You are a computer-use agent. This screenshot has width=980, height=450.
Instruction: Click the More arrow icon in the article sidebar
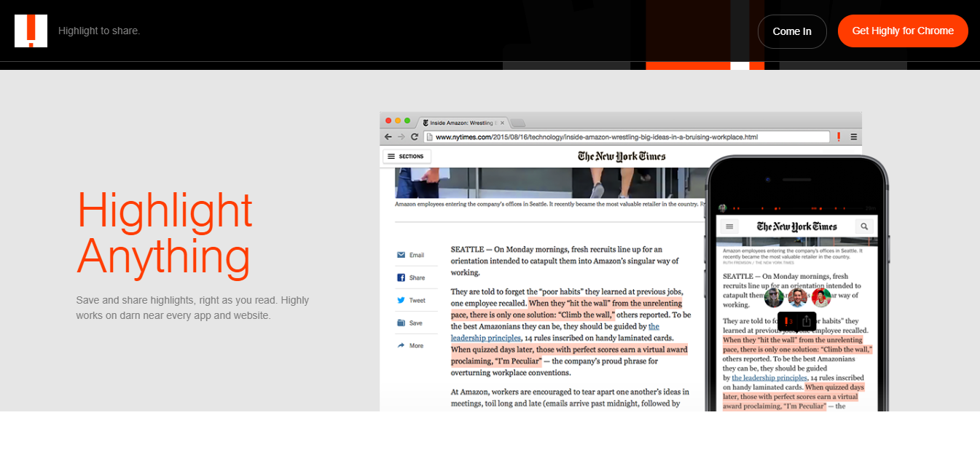[401, 345]
